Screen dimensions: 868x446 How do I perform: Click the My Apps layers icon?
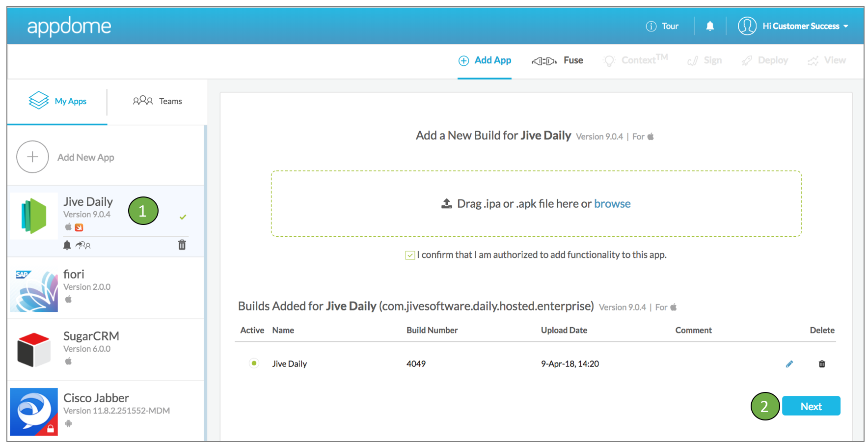pos(39,100)
